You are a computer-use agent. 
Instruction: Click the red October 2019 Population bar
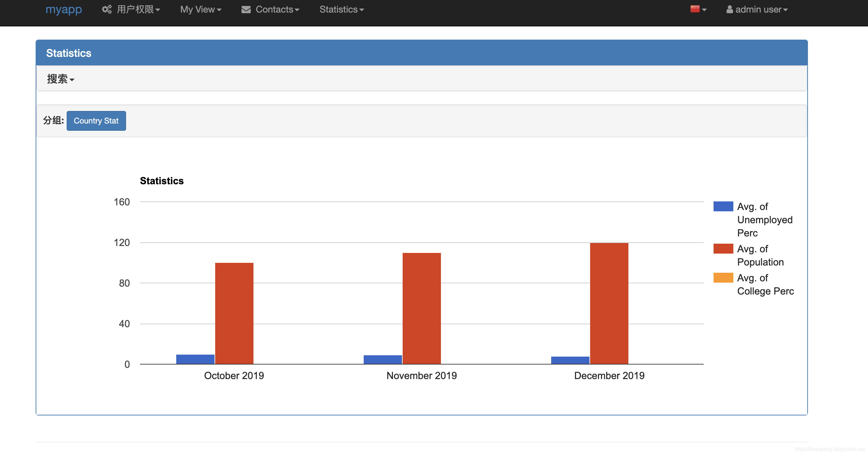tap(234, 313)
